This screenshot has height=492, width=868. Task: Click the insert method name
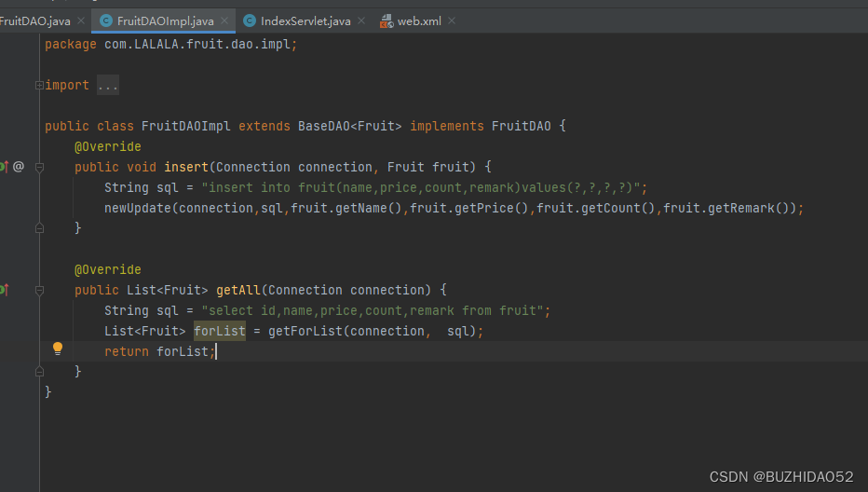tap(186, 168)
